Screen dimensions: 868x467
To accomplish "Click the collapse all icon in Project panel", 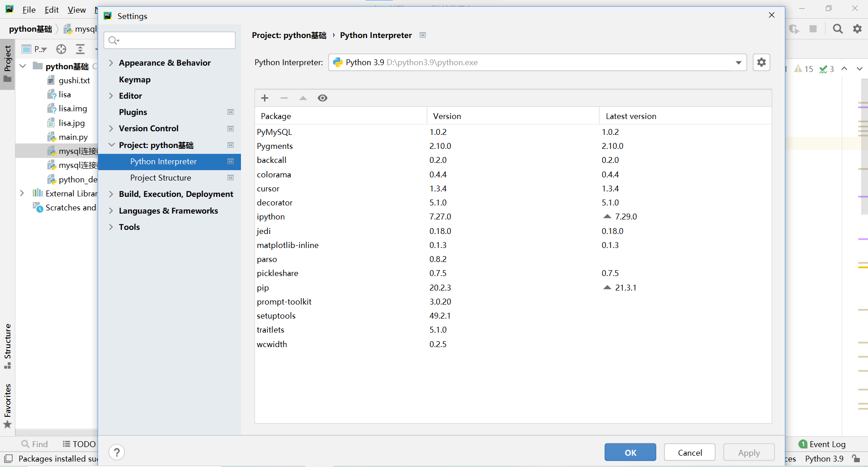I will pyautogui.click(x=80, y=49).
